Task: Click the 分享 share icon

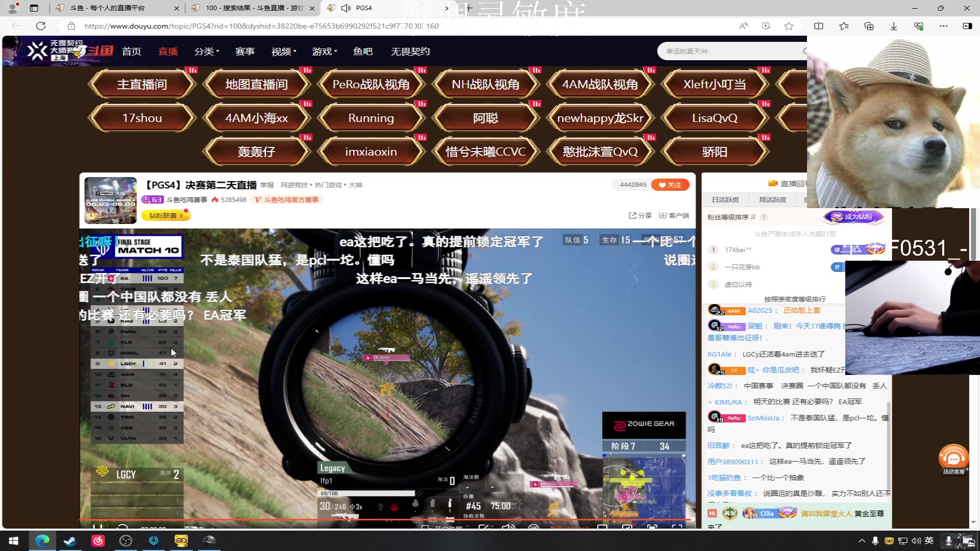Action: coord(640,215)
